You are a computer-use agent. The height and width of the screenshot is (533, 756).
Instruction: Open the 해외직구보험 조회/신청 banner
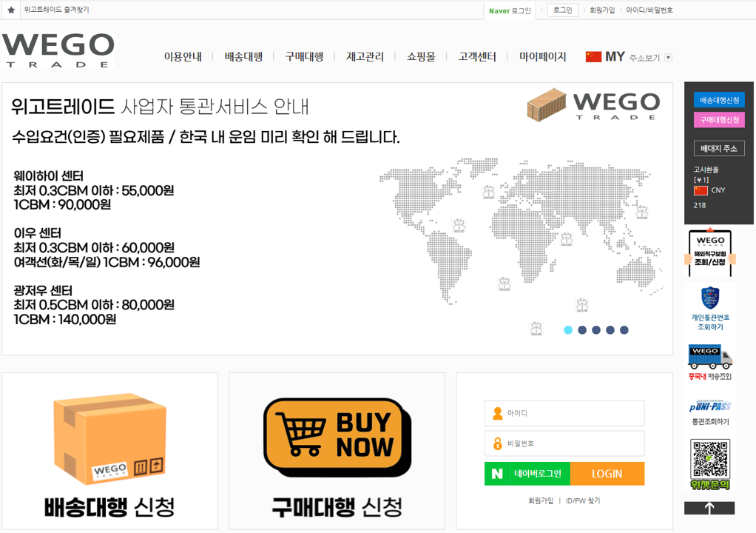tap(710, 252)
